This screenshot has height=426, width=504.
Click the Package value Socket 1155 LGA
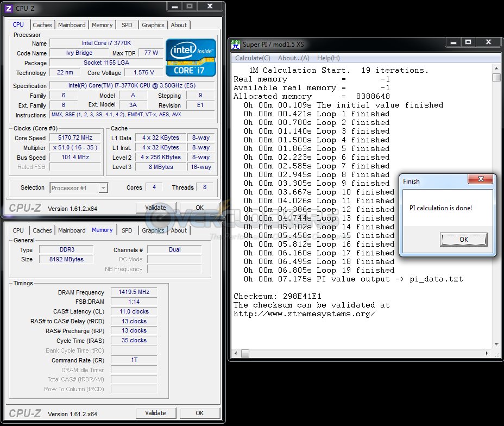click(106, 62)
